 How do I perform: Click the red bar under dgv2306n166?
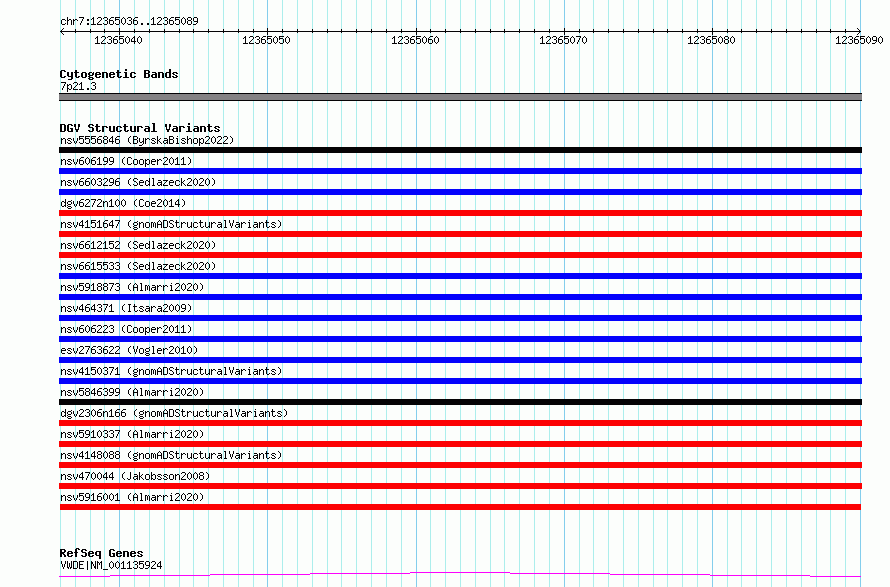click(x=460, y=423)
